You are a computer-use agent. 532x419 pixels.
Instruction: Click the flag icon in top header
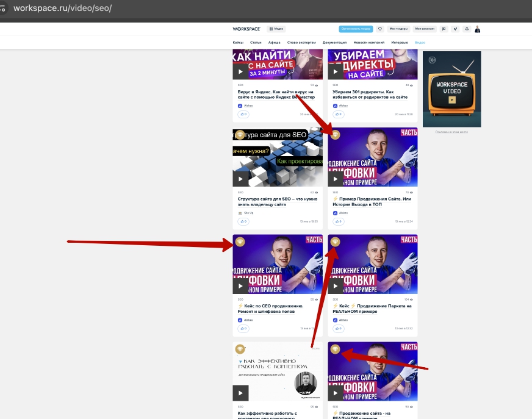click(x=444, y=29)
